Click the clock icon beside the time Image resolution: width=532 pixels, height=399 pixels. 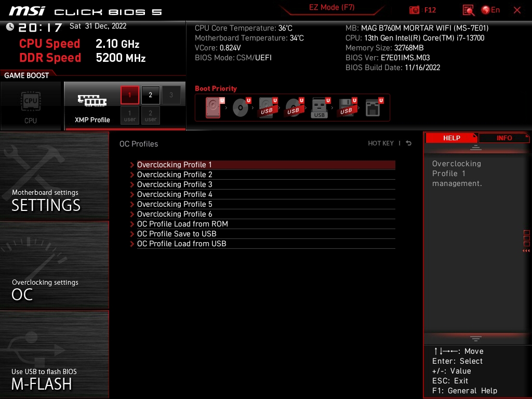[10, 27]
